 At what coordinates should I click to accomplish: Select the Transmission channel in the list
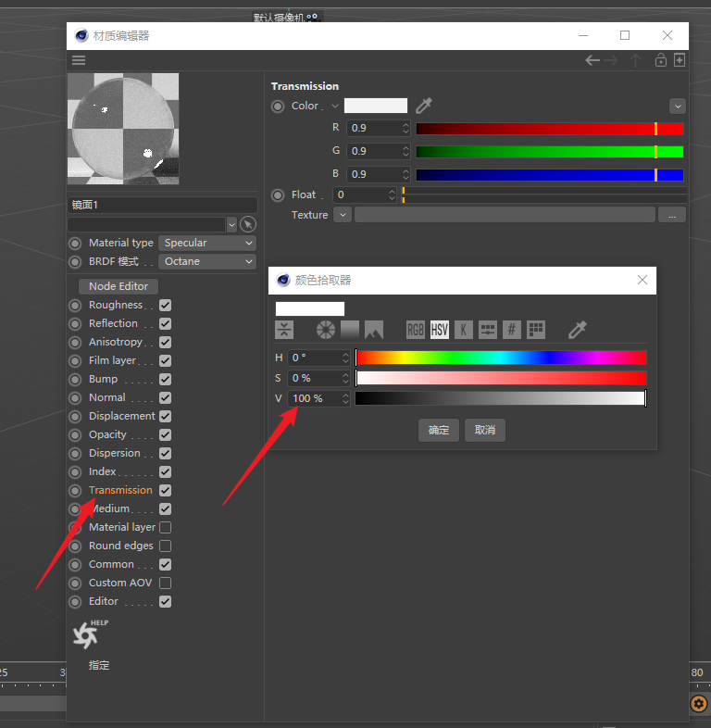(x=120, y=490)
